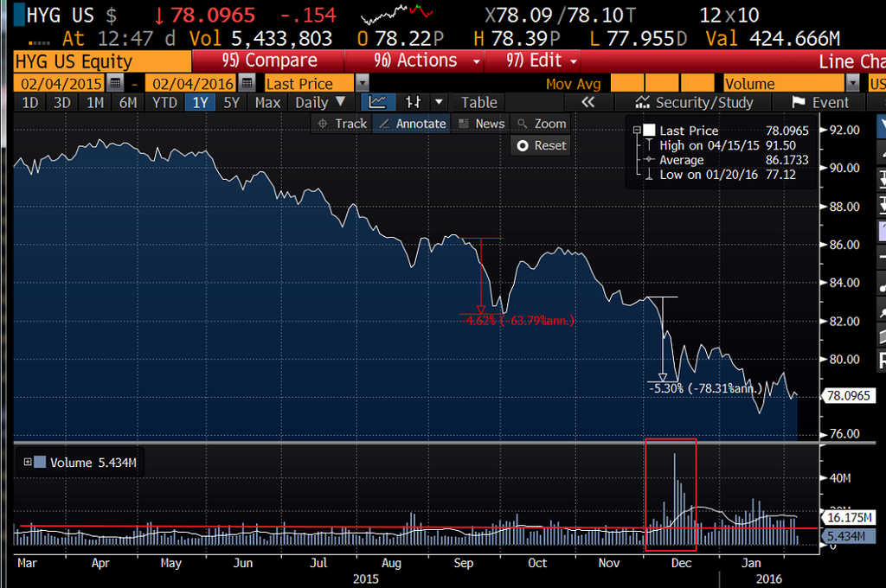Open the Daily periodicity dropdown
The image size is (886, 588).
tap(320, 102)
